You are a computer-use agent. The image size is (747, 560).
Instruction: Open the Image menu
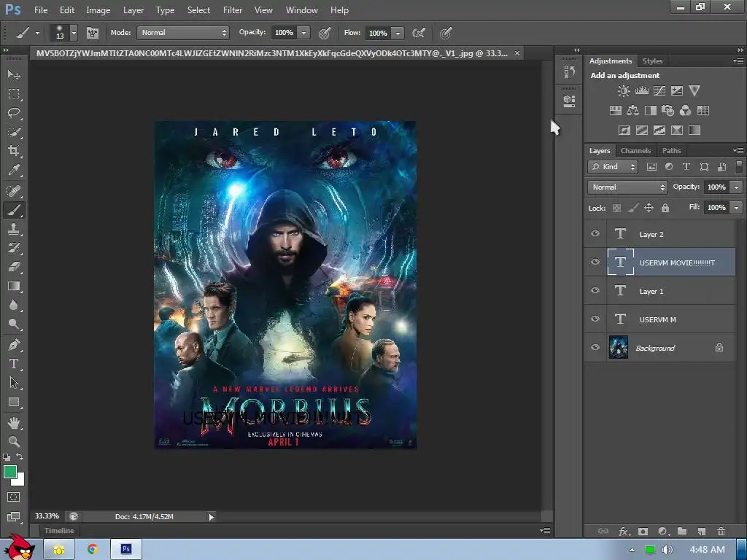tap(98, 10)
